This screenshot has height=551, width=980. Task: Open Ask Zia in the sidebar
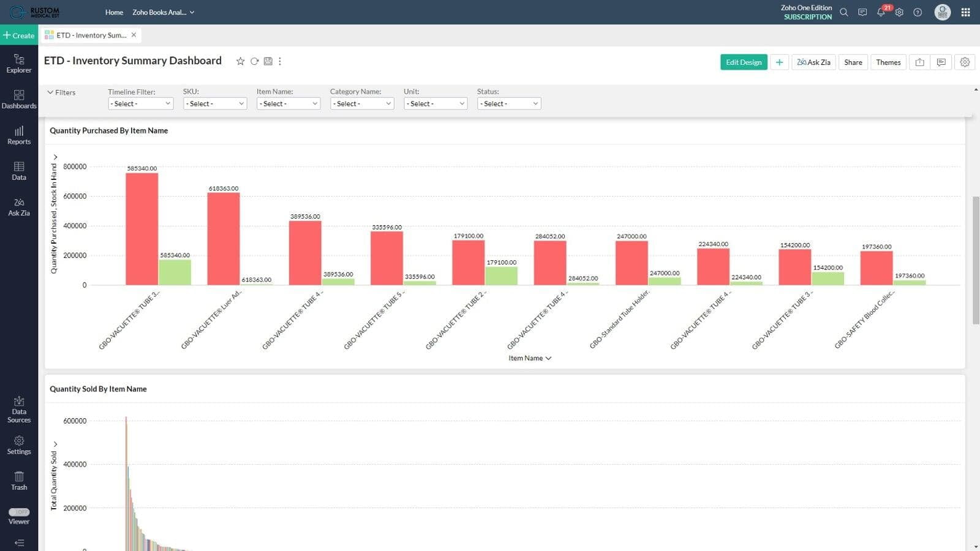tap(19, 207)
